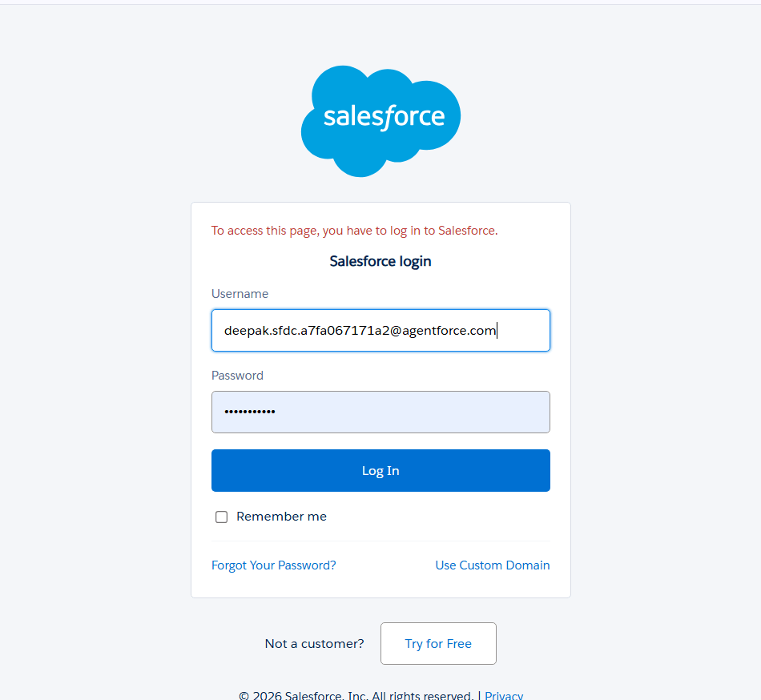Click inside the Password field
Screen dimensions: 761x700
point(380,412)
